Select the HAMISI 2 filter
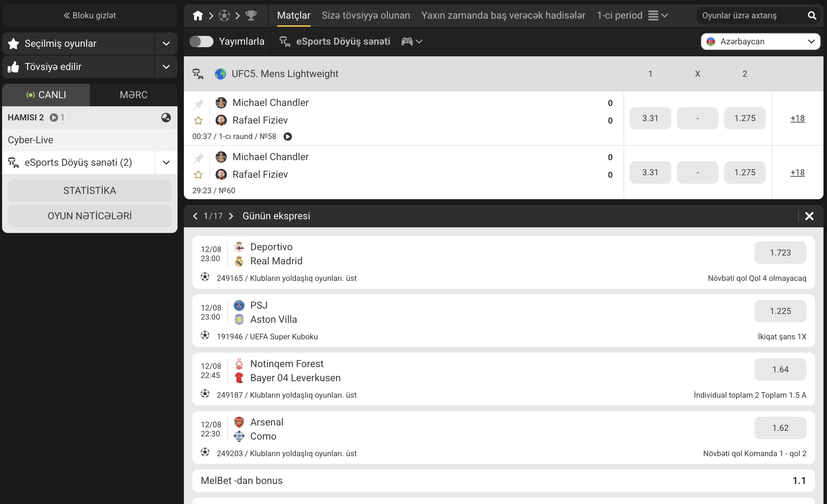The height and width of the screenshot is (504, 827). 26,118
